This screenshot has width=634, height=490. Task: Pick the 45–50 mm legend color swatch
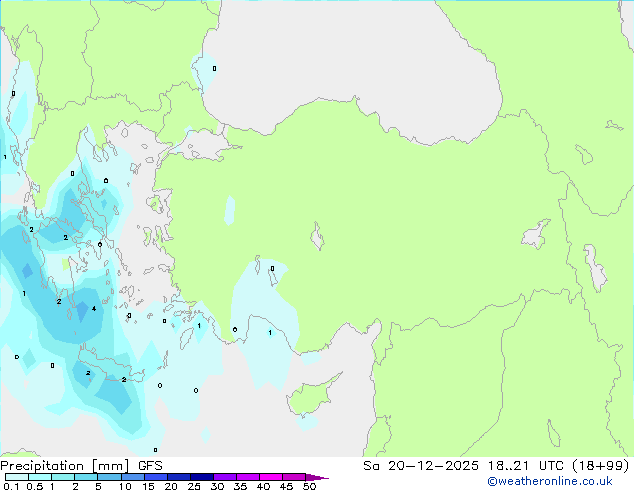[294, 477]
